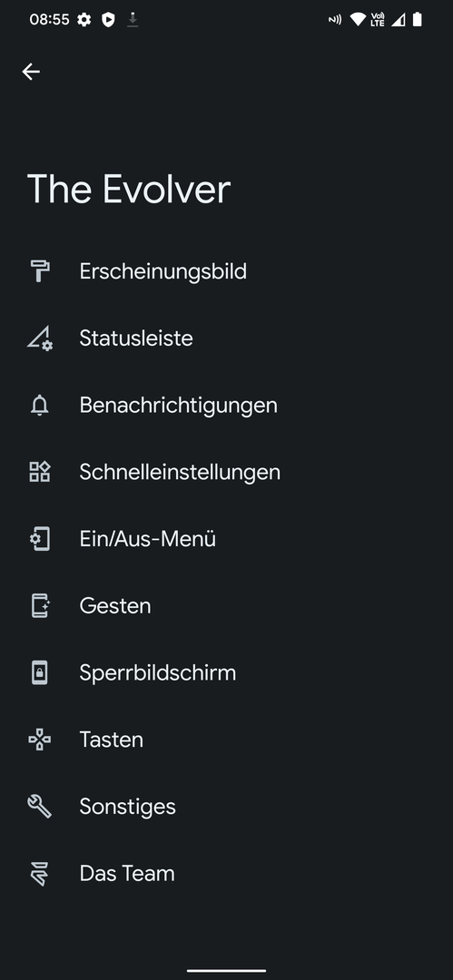This screenshot has width=453, height=980.
Task: Go back using the arrow icon
Action: tap(31, 72)
